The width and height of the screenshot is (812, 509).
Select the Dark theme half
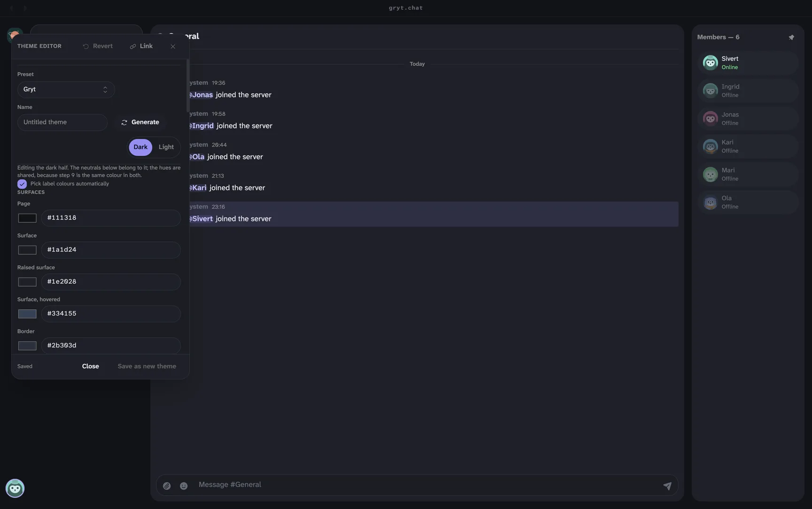[x=141, y=147]
